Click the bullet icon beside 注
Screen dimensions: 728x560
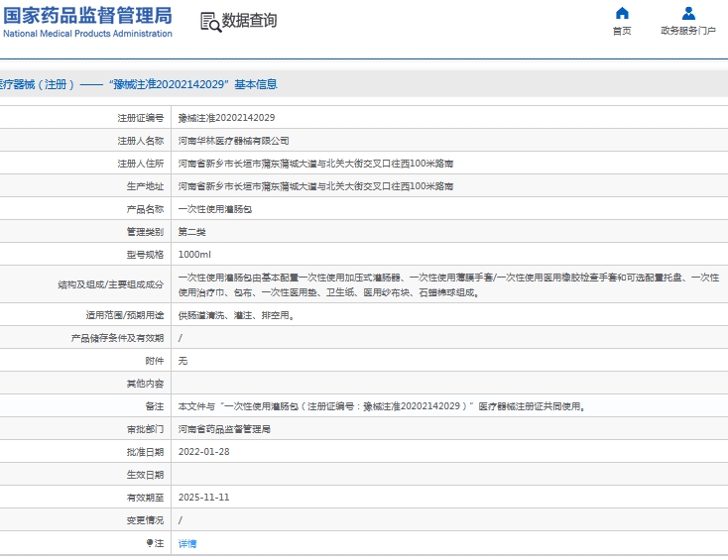150,542
